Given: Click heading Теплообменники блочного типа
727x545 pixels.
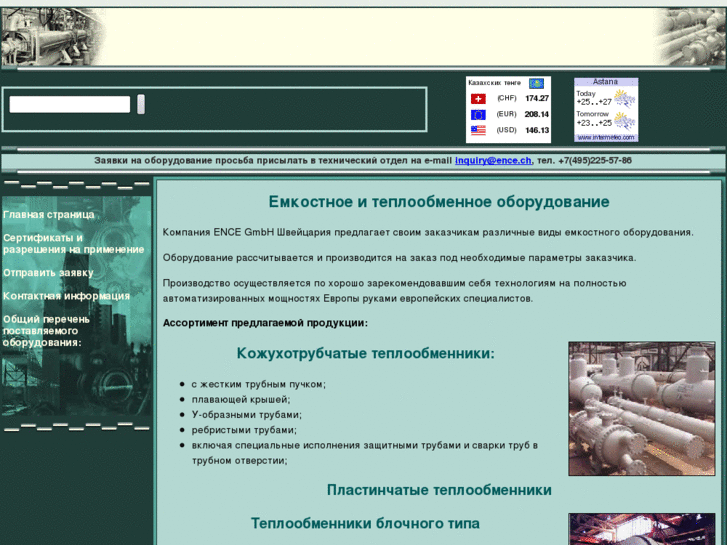Looking at the screenshot, I should tap(365, 523).
